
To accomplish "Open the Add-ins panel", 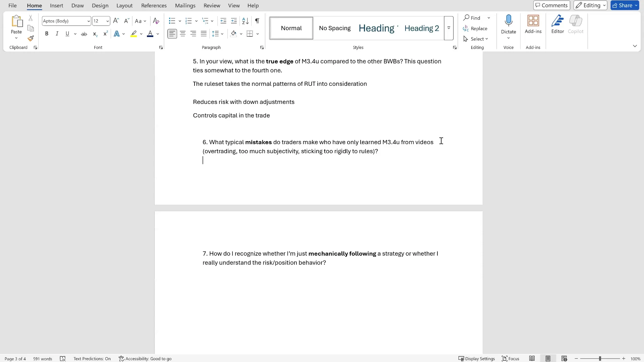I will click(533, 24).
